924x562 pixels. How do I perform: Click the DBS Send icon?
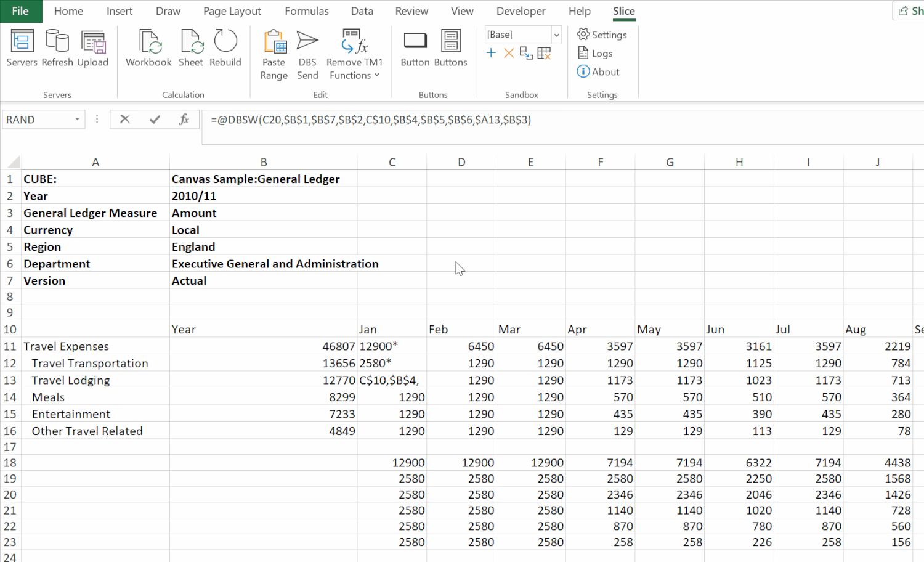[x=307, y=55]
